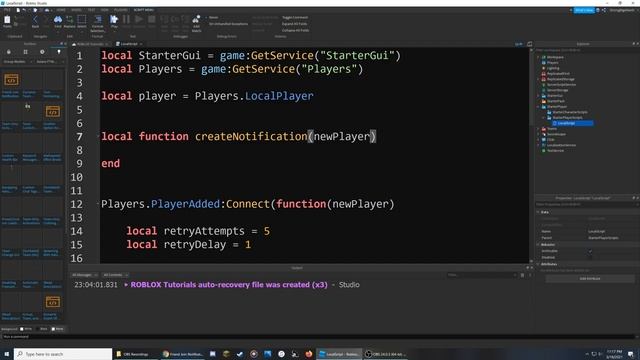The height and width of the screenshot is (360, 640).
Task: Expand the Workspace node in Explorer
Action: coord(538,57)
